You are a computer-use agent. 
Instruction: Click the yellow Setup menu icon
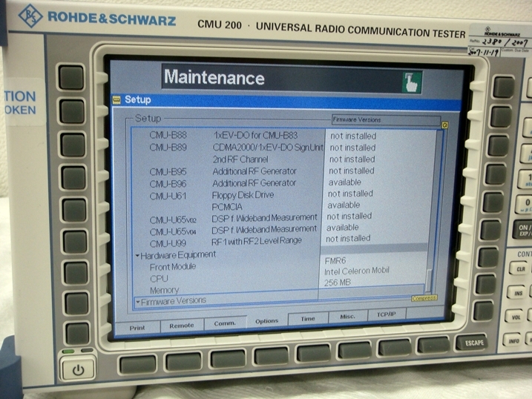click(x=116, y=99)
